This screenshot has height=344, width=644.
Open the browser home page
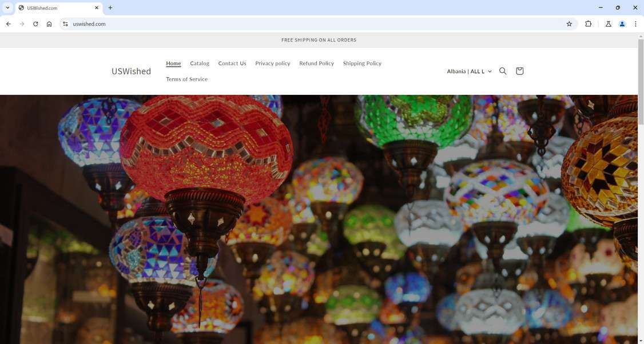click(49, 24)
